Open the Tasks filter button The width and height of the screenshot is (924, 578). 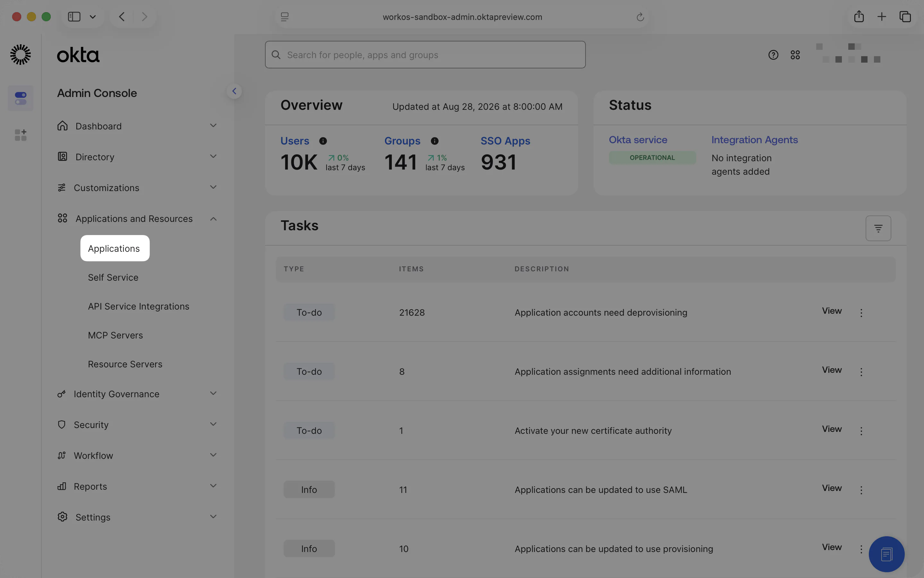click(878, 228)
